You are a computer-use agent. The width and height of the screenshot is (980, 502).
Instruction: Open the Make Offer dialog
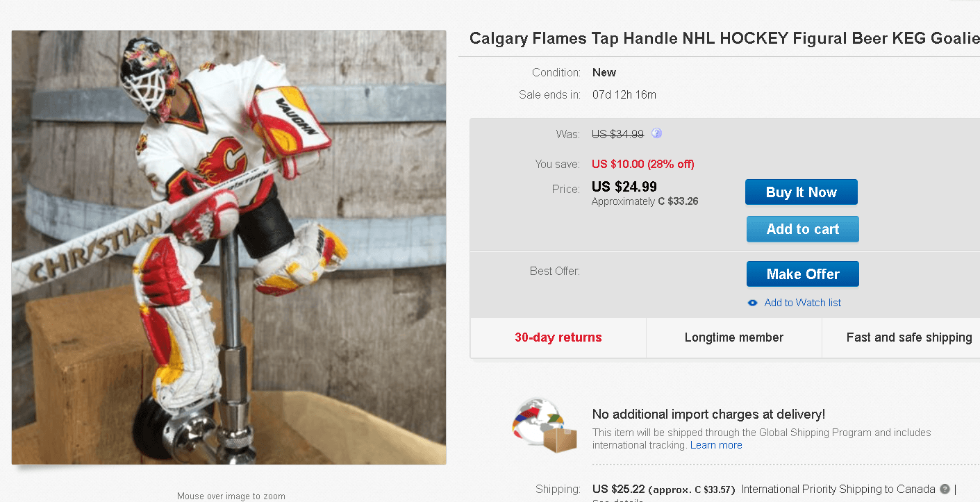tap(802, 274)
